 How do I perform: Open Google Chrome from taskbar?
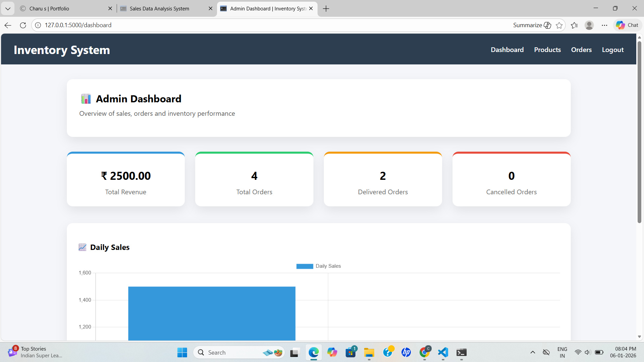425,352
